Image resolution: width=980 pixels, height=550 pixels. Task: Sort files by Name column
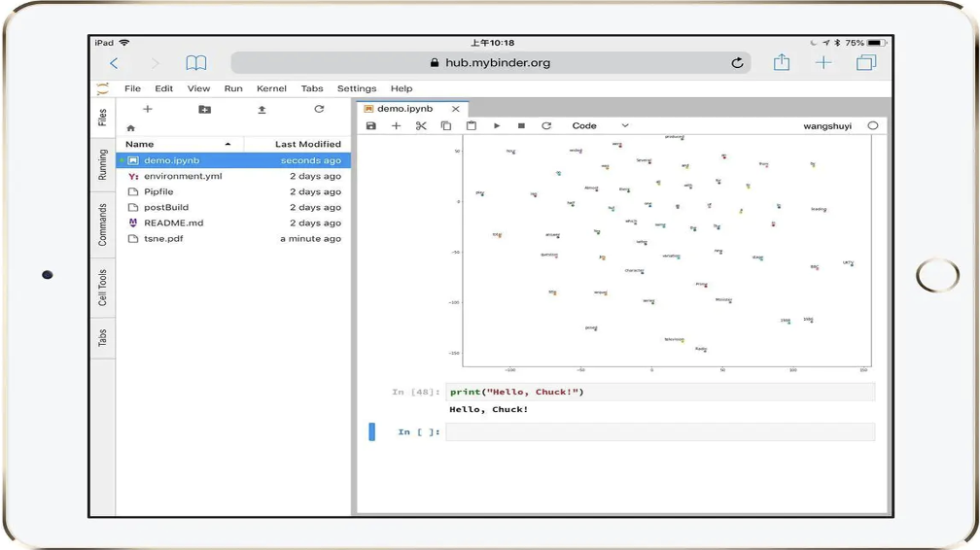pos(178,144)
